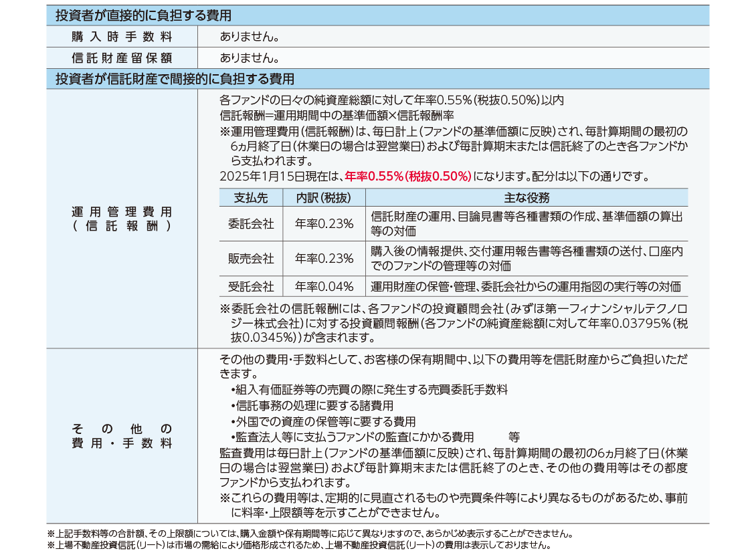
Task: Click ありません beside 信託財産留保額
Action: [x=249, y=58]
